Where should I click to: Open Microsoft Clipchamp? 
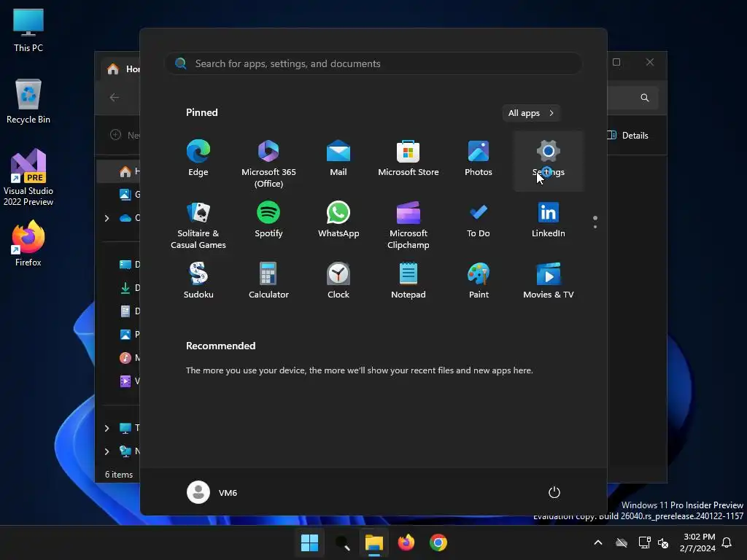coord(409,224)
